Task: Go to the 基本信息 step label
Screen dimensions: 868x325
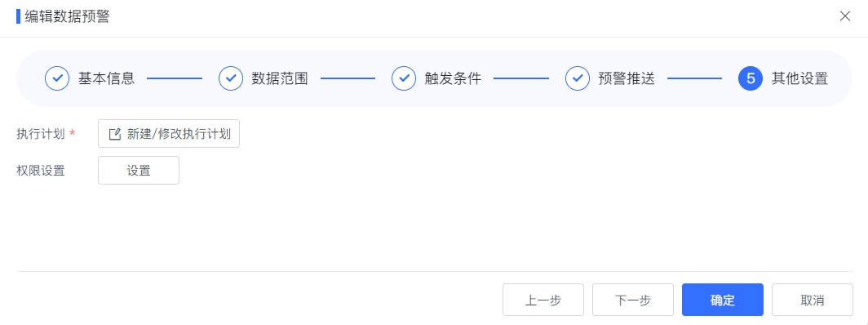Action: pos(106,78)
